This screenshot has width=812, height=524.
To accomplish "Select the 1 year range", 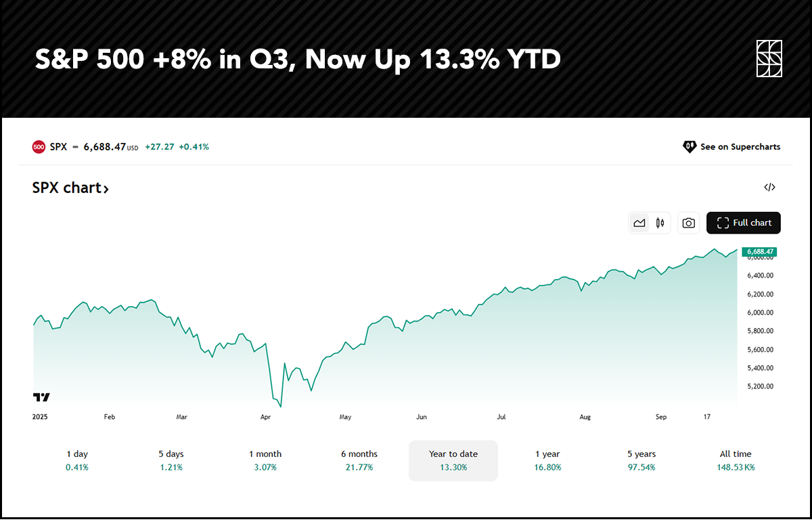I will coord(547,460).
